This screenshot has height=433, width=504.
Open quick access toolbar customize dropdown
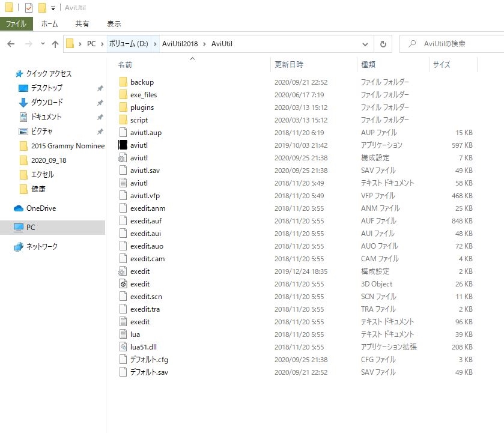(53, 8)
